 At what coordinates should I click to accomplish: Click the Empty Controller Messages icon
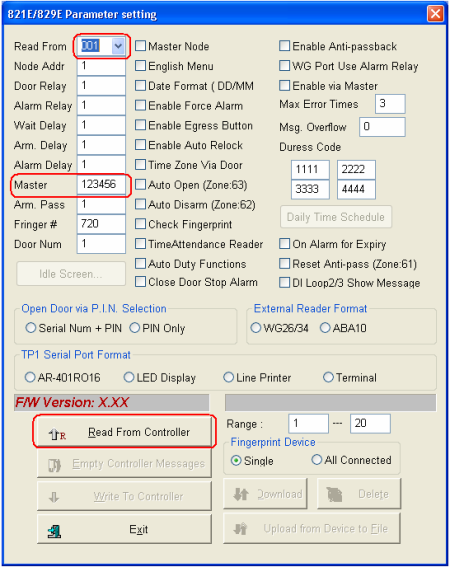pos(55,465)
